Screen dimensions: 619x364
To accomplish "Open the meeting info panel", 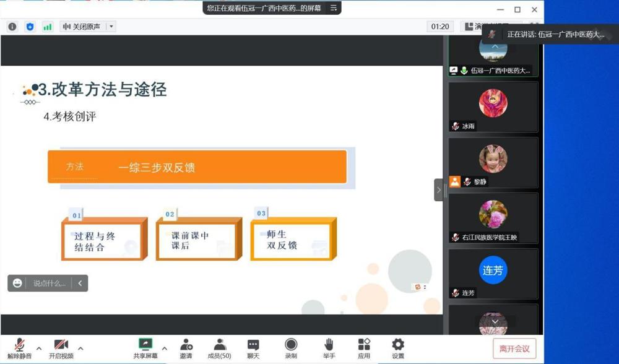I will (x=12, y=27).
